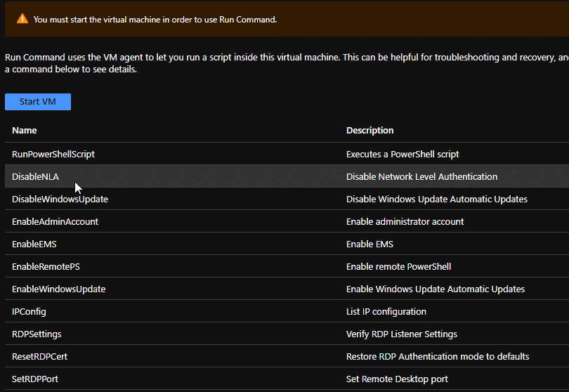Open the EnableRemotePS command
This screenshot has width=569, height=392.
click(x=46, y=267)
